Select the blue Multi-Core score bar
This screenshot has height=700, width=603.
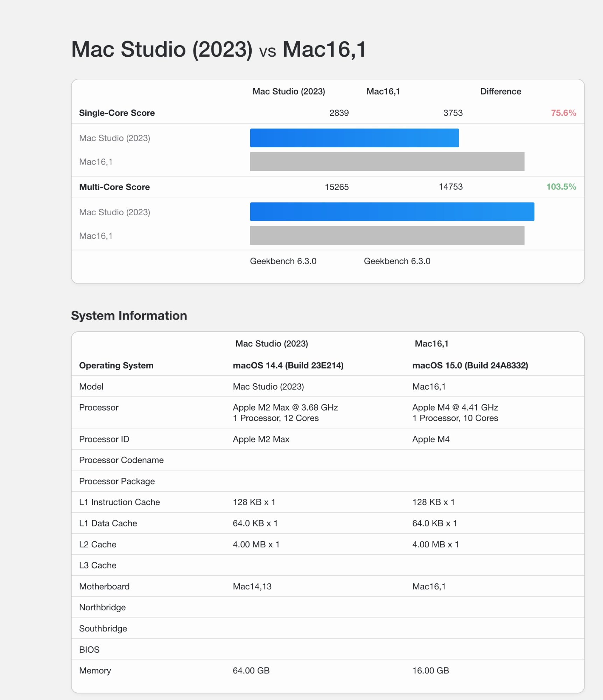click(392, 212)
